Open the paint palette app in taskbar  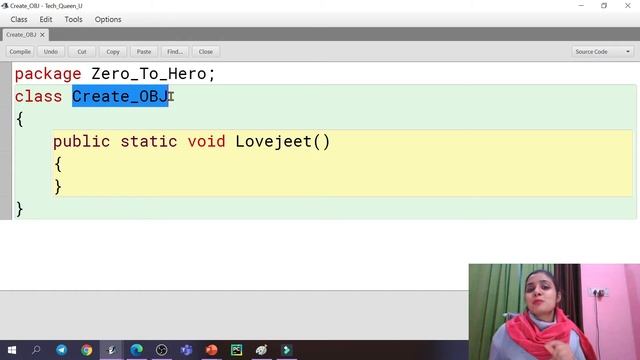pyautogui.click(x=261, y=350)
